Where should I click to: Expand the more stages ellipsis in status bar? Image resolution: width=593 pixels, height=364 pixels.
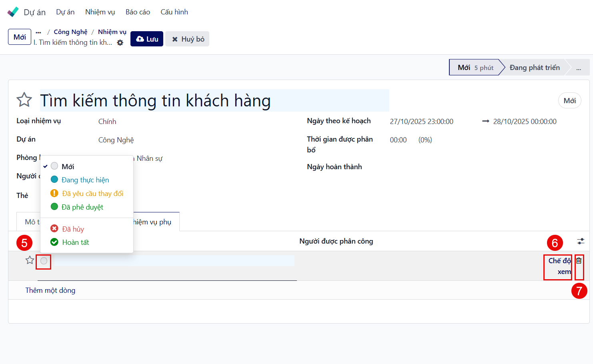click(578, 68)
